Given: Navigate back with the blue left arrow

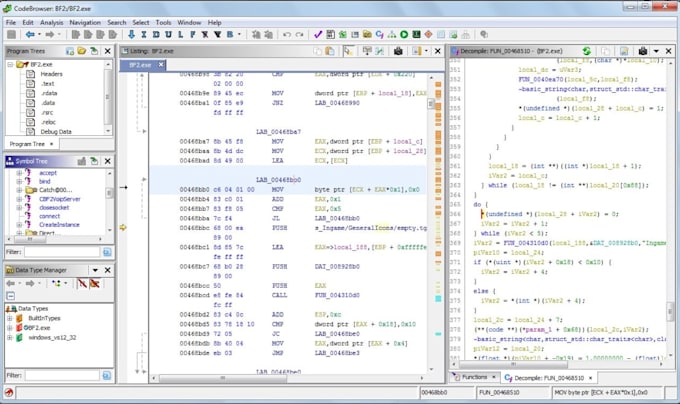Looking at the screenshot, I should (x=30, y=35).
